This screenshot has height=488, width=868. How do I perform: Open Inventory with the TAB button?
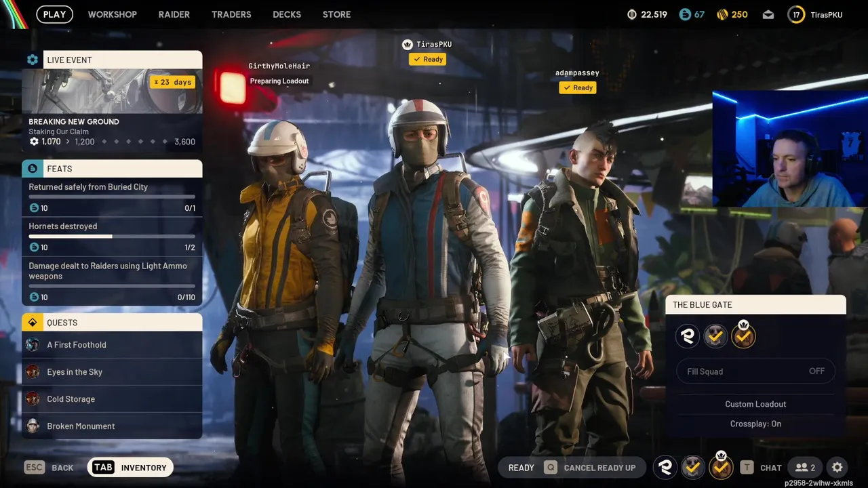point(130,468)
